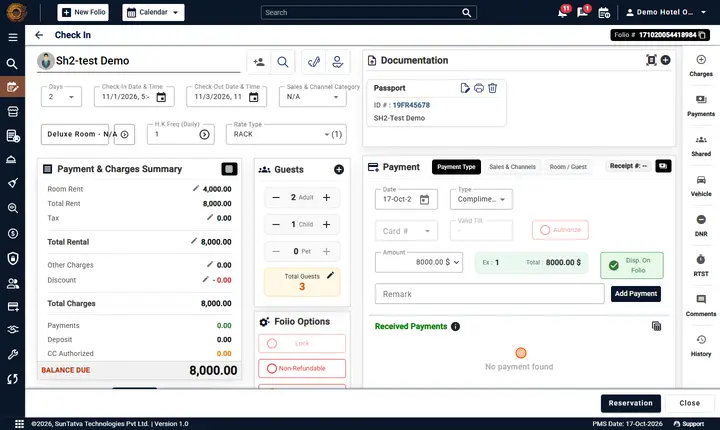Click the add guest profile icon

259,62
